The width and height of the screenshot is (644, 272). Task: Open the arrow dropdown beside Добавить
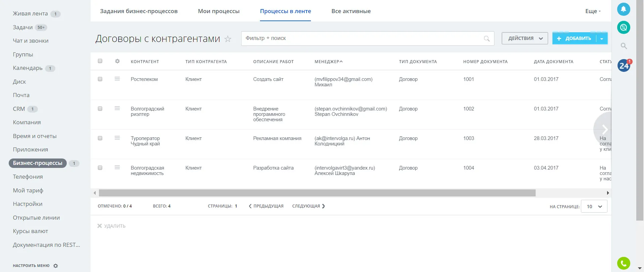[x=602, y=39]
